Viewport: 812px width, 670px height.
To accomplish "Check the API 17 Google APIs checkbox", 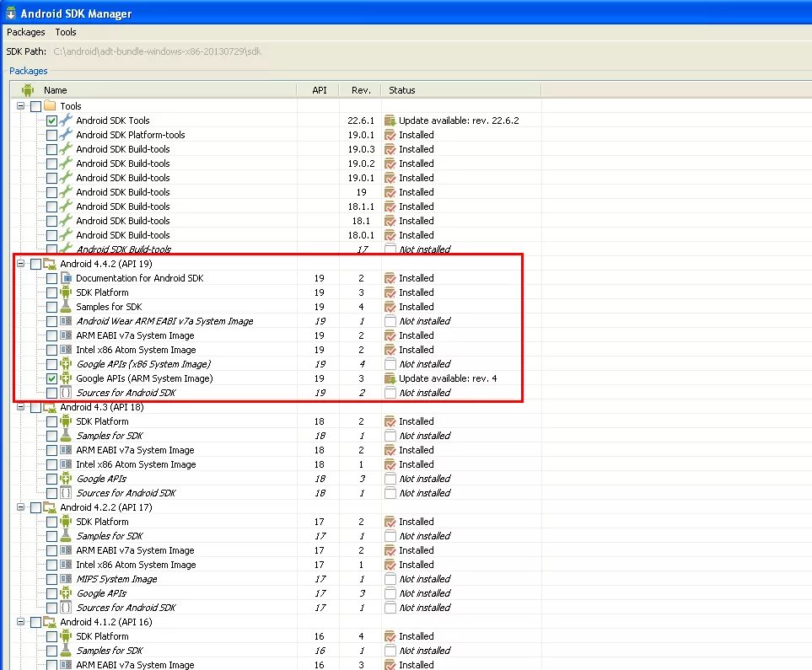I will [x=51, y=593].
